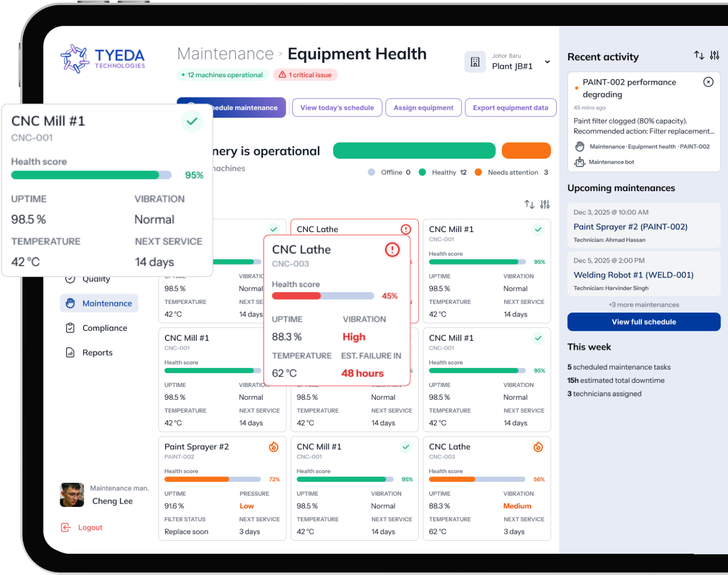Click the orange needs-attention status bar segment
This screenshot has height=575, width=728.
pos(526,151)
